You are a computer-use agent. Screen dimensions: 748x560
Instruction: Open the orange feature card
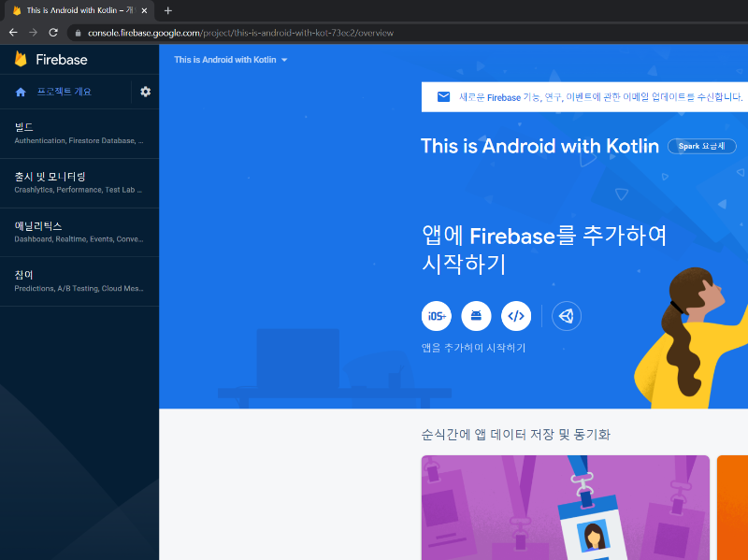coord(732,508)
